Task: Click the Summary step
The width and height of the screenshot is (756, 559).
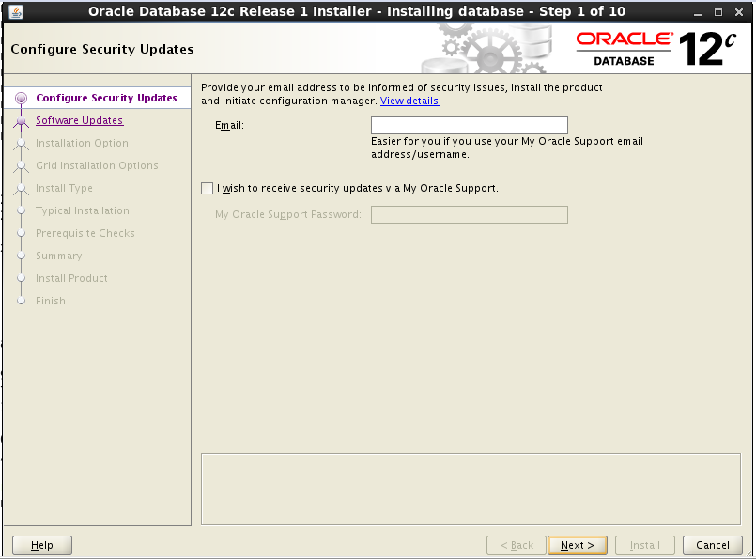Action: pyautogui.click(x=59, y=256)
